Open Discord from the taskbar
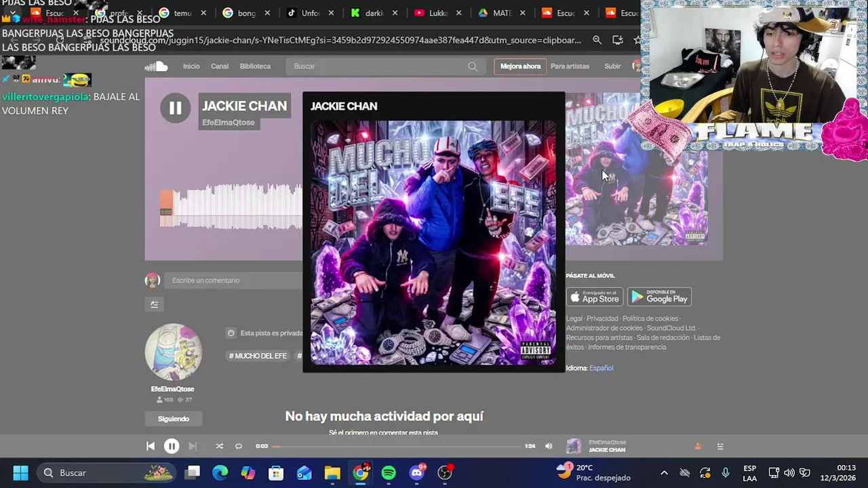The height and width of the screenshot is (488, 868). pyautogui.click(x=417, y=472)
